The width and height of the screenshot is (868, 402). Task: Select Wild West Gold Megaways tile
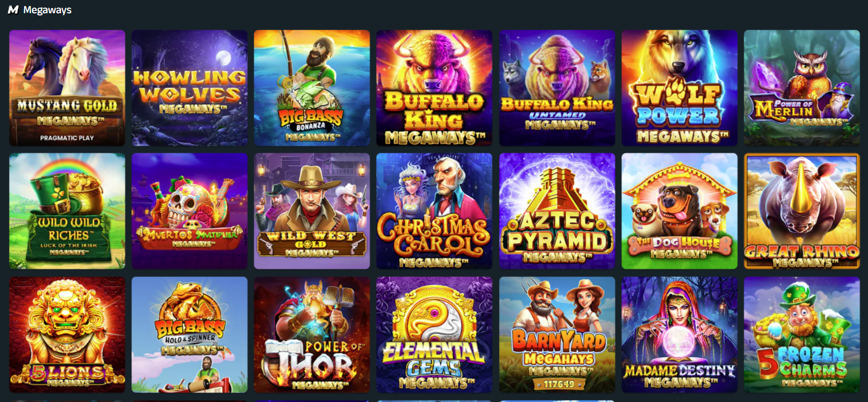click(312, 211)
